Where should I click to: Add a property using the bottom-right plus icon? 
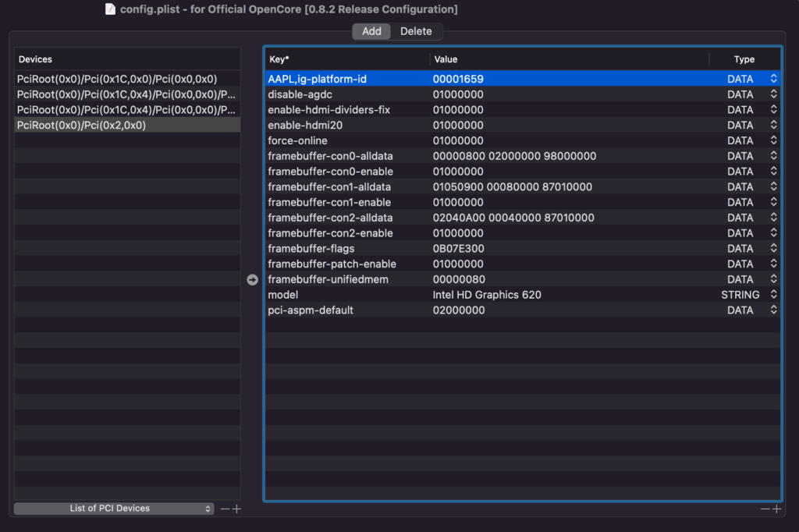[x=778, y=509]
